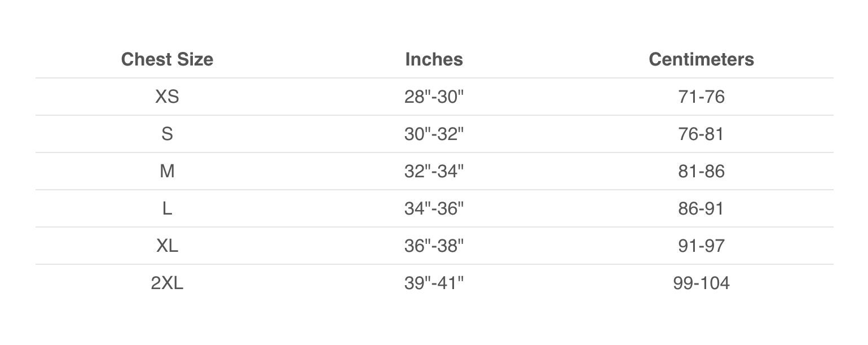868x345 pixels.
Task: Click the 76-81 centimeters value
Action: point(701,134)
